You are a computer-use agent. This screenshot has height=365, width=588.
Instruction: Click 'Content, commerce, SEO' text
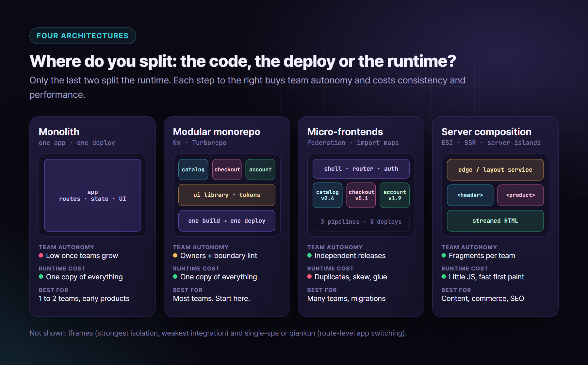coord(483,299)
